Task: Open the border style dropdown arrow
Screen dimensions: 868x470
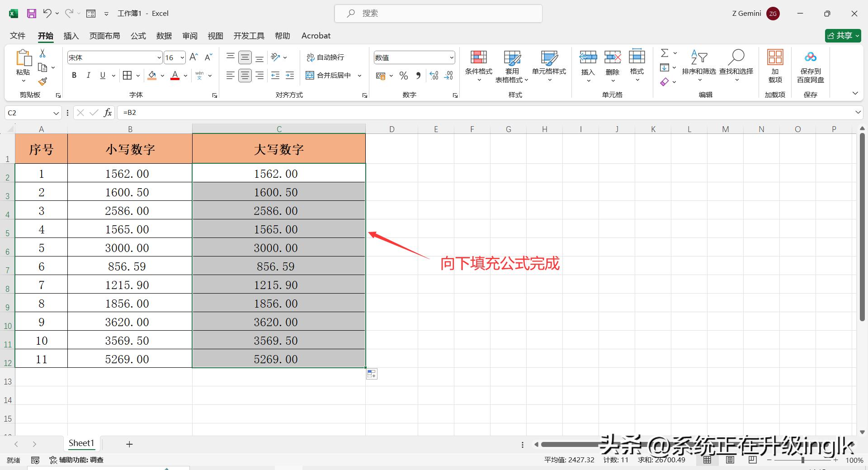Action: pos(137,75)
